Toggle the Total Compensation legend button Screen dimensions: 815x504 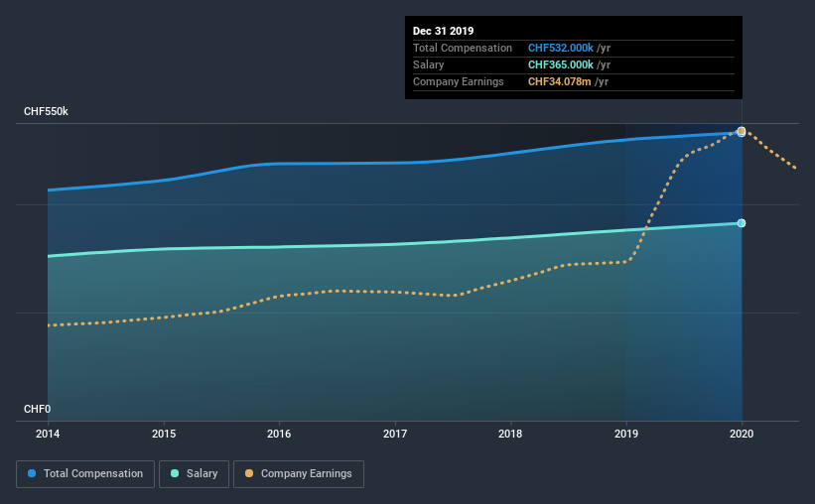click(x=85, y=474)
